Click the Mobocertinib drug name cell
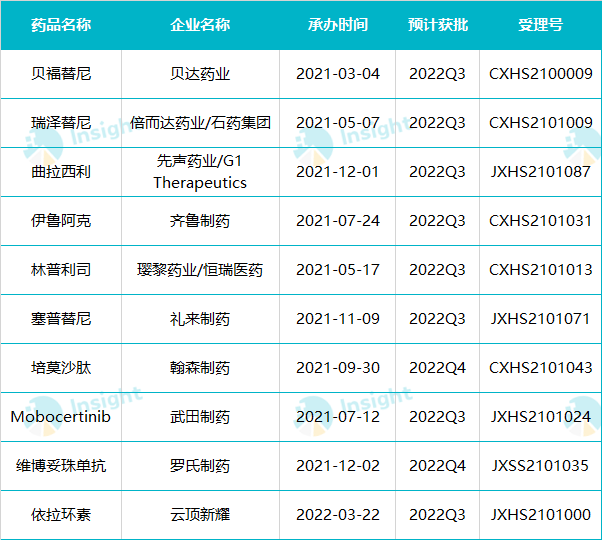This screenshot has height=540, width=602. [x=61, y=417]
